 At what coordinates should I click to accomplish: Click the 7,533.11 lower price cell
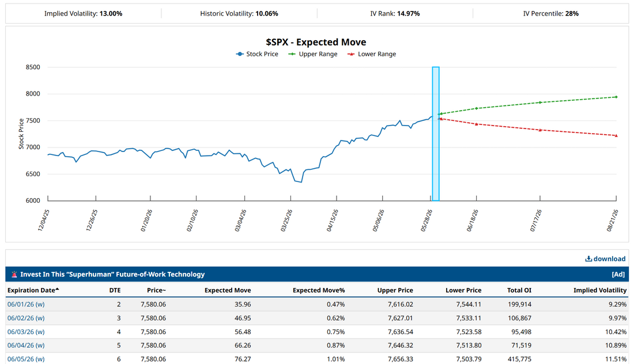click(469, 318)
